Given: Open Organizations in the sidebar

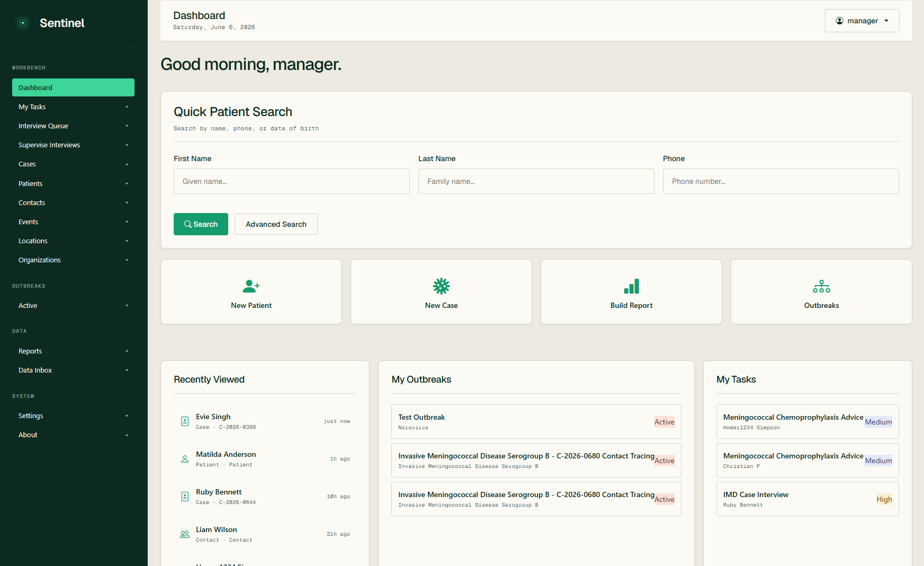Looking at the screenshot, I should pos(73,260).
